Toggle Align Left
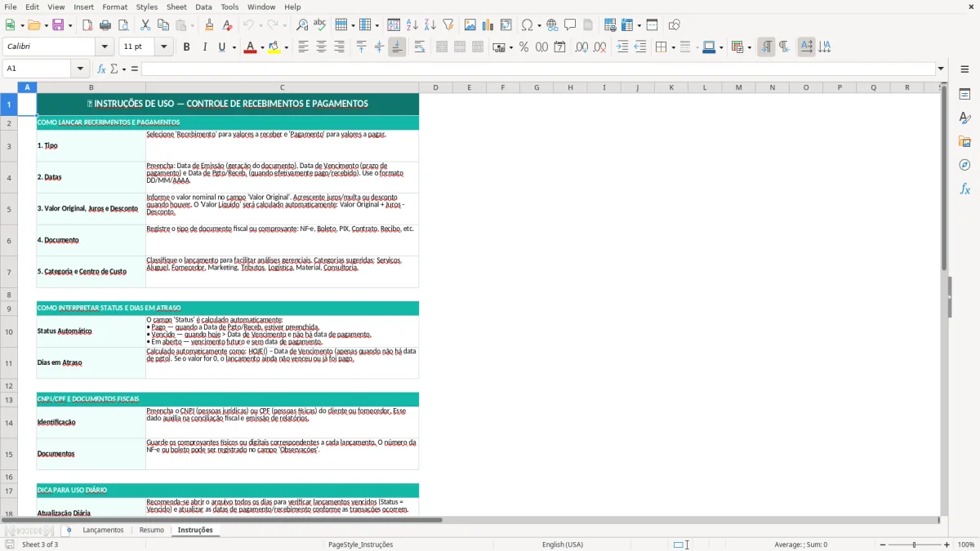The width and height of the screenshot is (980, 551). 303,47
